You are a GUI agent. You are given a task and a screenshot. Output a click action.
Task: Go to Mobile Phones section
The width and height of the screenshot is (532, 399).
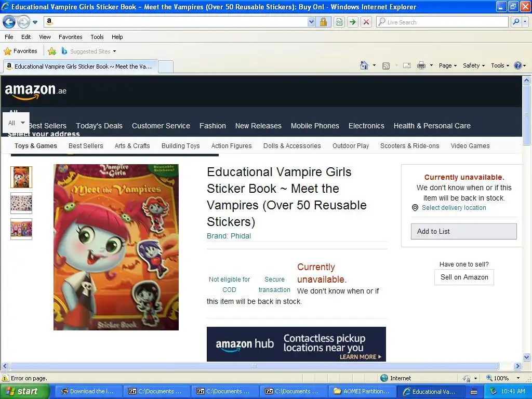click(315, 126)
